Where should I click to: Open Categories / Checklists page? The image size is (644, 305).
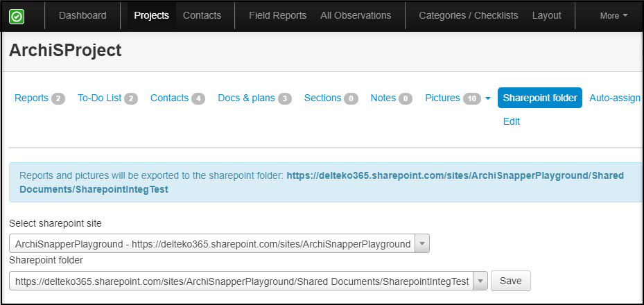pyautogui.click(x=468, y=15)
